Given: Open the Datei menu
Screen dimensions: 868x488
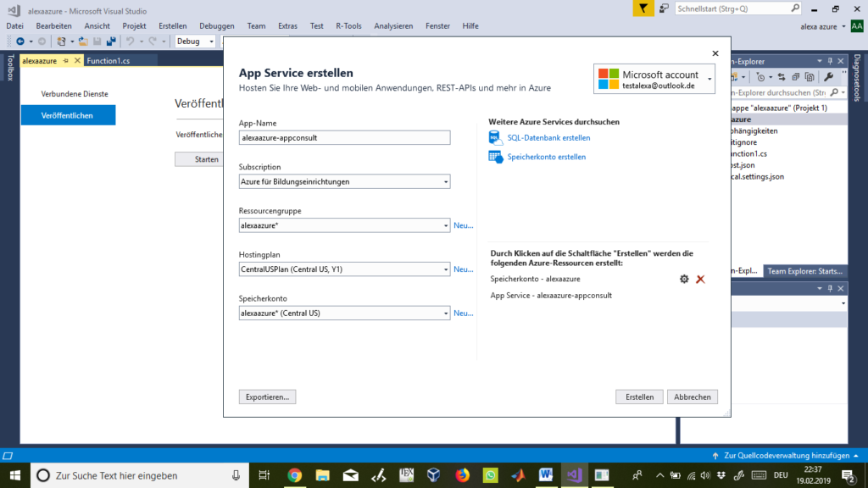Looking at the screenshot, I should point(15,26).
